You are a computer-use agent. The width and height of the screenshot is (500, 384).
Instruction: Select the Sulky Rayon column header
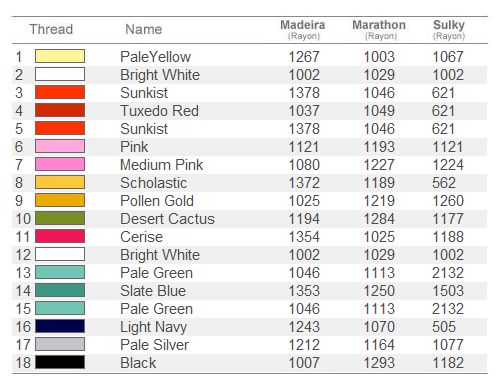(x=449, y=29)
